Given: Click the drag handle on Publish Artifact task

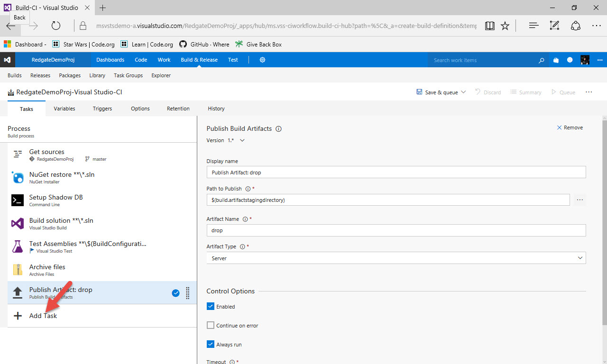Looking at the screenshot, I should (x=188, y=293).
